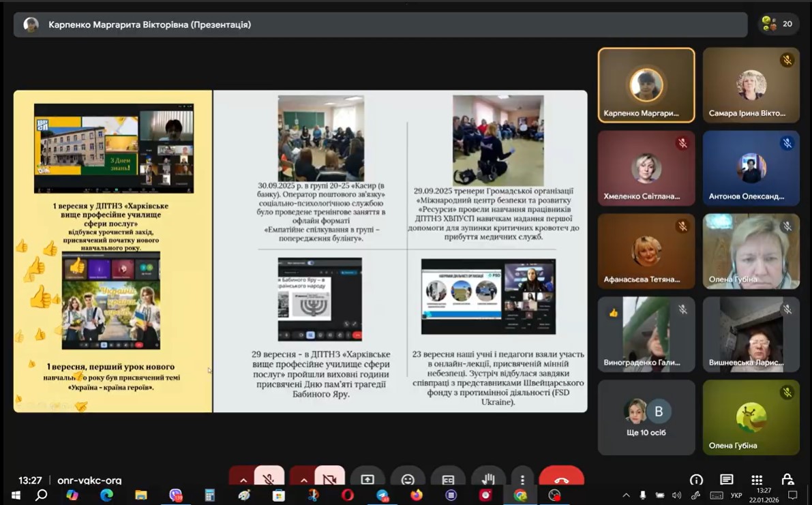Show participant list with 20 count
This screenshot has height=505, width=812.
779,24
